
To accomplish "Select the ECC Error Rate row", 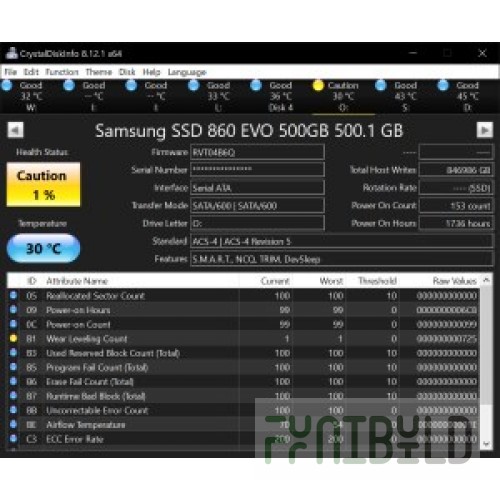I will (243, 439).
